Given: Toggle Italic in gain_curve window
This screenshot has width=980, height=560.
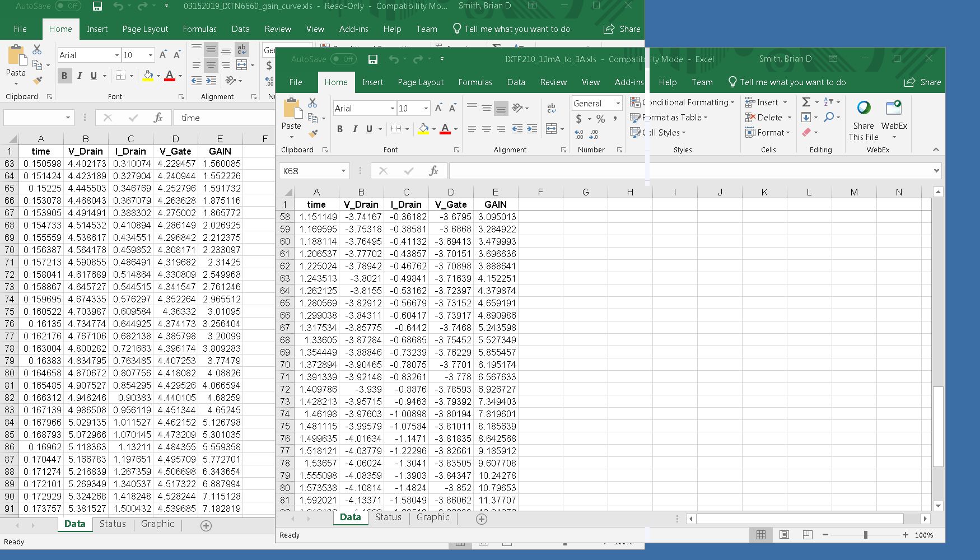Looking at the screenshot, I should 79,76.
